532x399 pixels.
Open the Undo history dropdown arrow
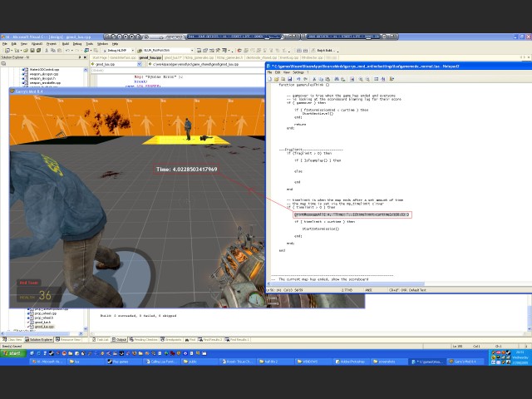pos(72,51)
